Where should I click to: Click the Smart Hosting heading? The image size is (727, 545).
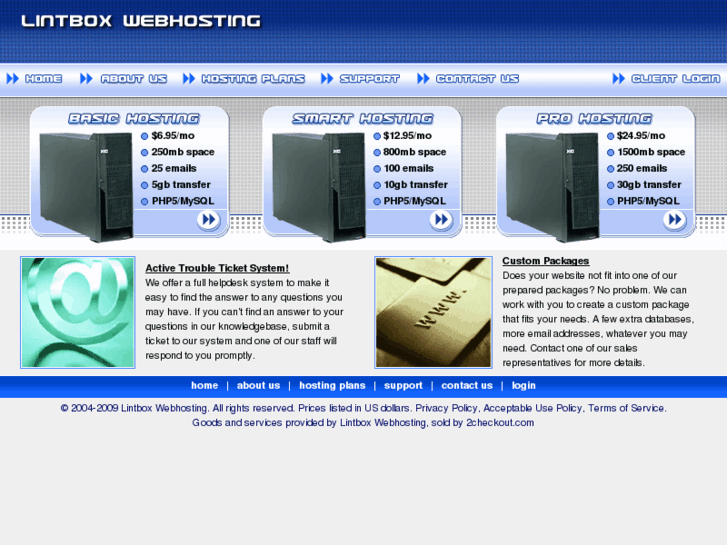click(363, 119)
